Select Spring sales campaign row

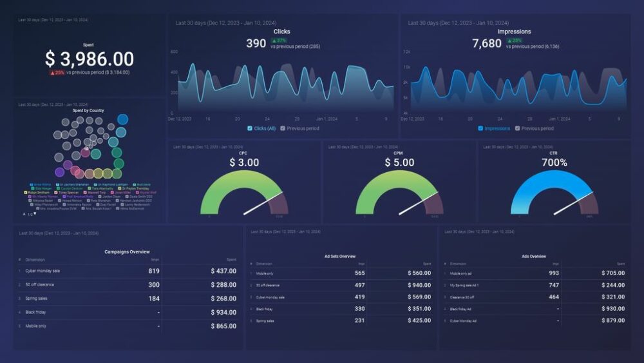click(x=128, y=299)
